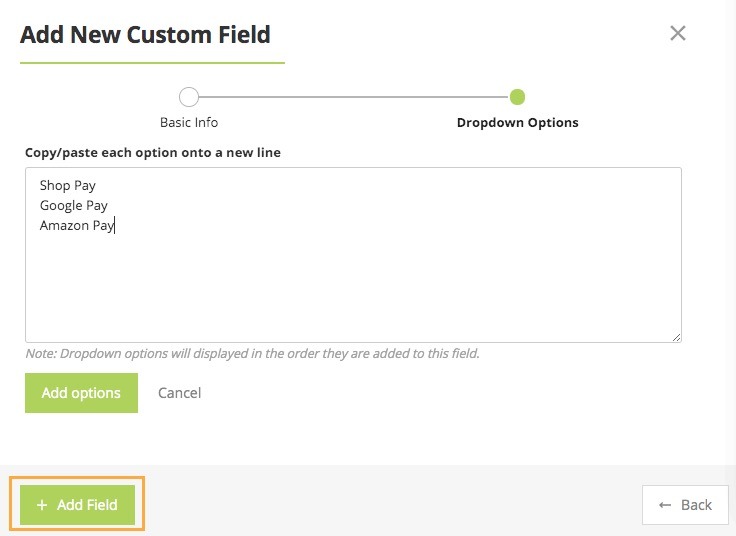Click the Add Field button text

[87, 505]
